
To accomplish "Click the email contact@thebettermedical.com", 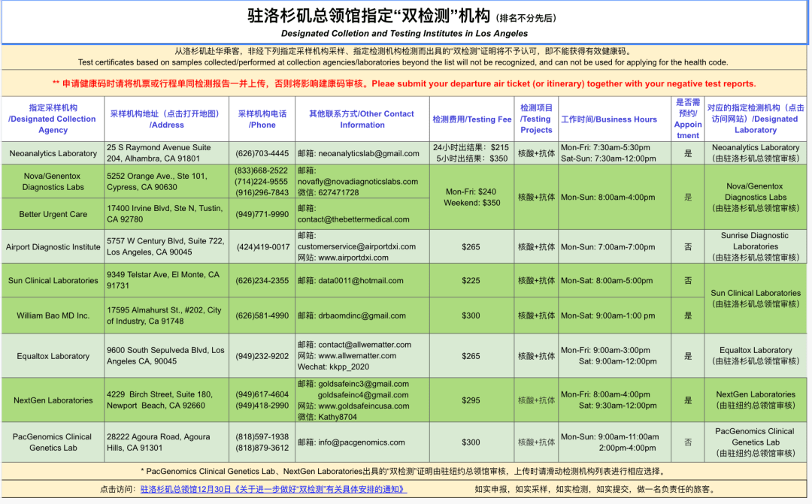I will (353, 219).
